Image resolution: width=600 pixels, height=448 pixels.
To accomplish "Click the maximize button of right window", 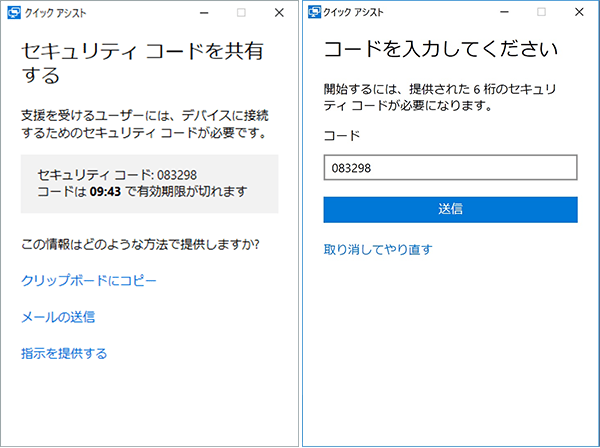I will (541, 12).
